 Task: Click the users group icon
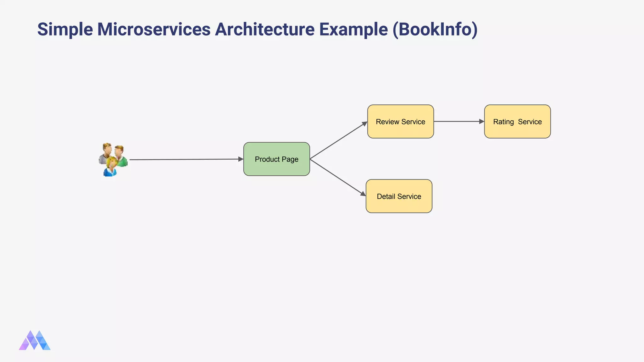tap(113, 159)
